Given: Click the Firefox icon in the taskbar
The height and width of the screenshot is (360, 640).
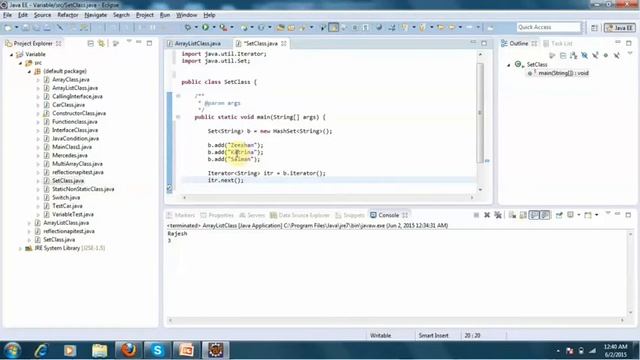Looking at the screenshot, I should (x=129, y=350).
